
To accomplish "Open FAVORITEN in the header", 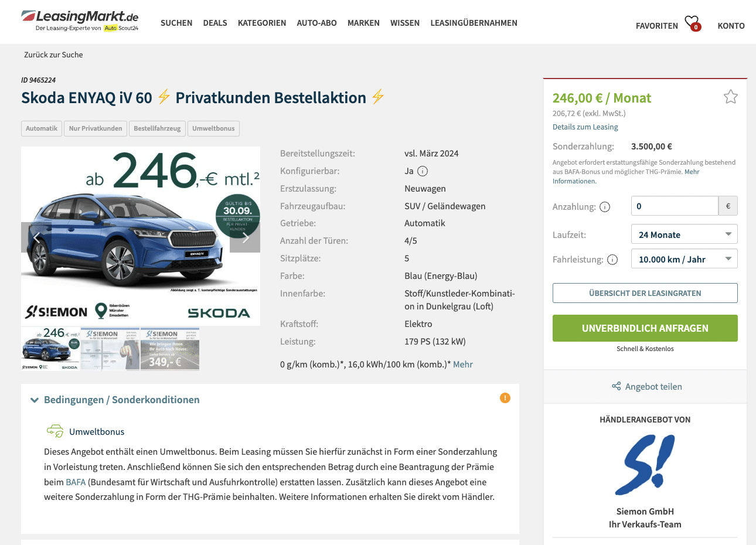I will click(656, 26).
